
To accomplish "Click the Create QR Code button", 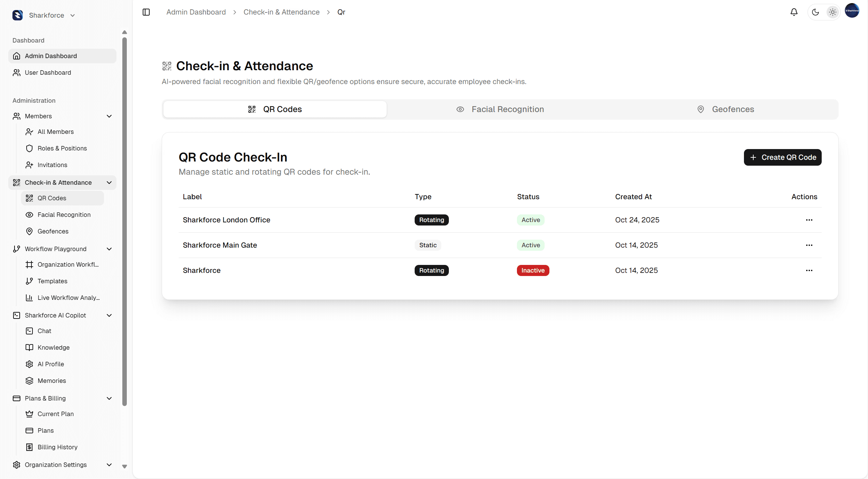I will (x=783, y=157).
